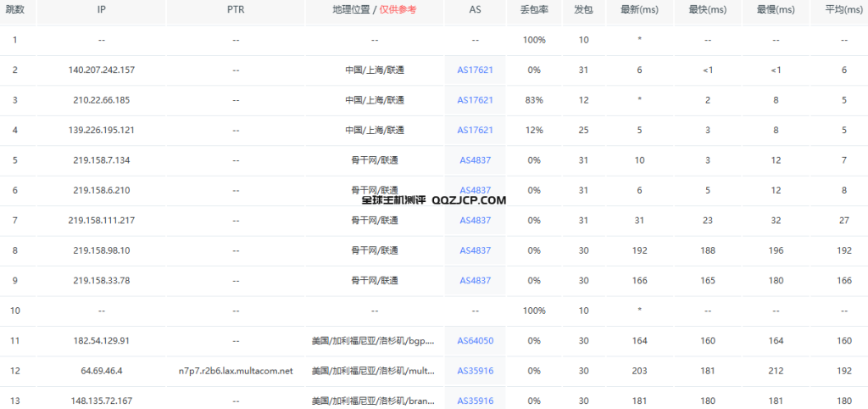Select IP address 219.158.33.78

(102, 280)
